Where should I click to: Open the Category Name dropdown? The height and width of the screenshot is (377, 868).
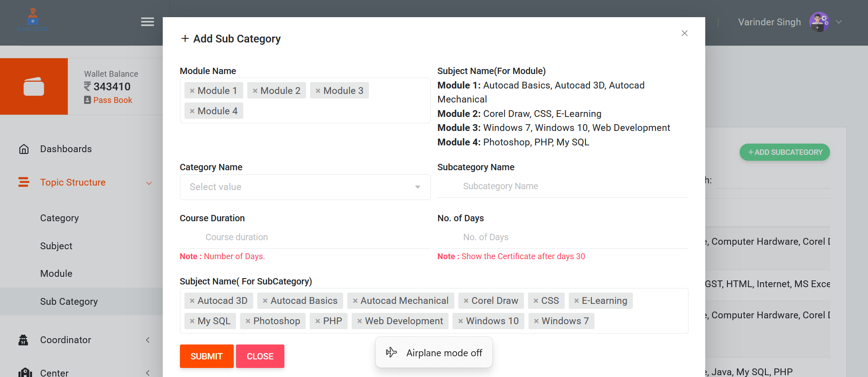tap(305, 187)
